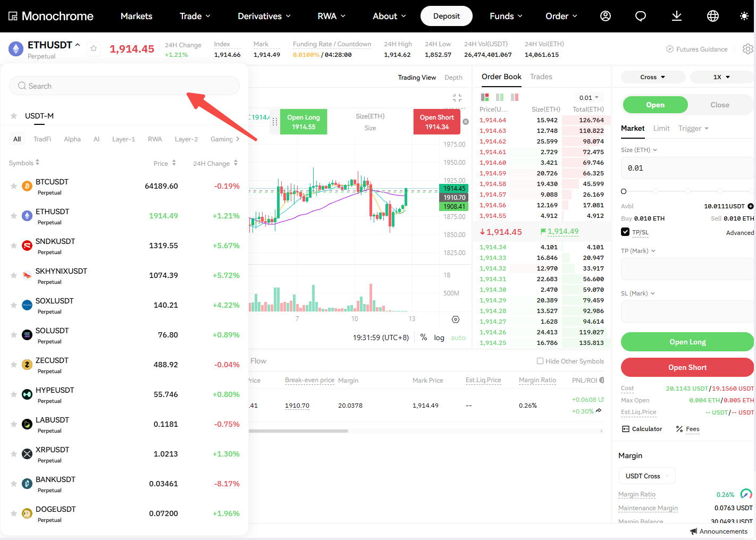This screenshot has width=756, height=540.
Task: Open the 1X leverage dropdown
Action: pos(722,77)
